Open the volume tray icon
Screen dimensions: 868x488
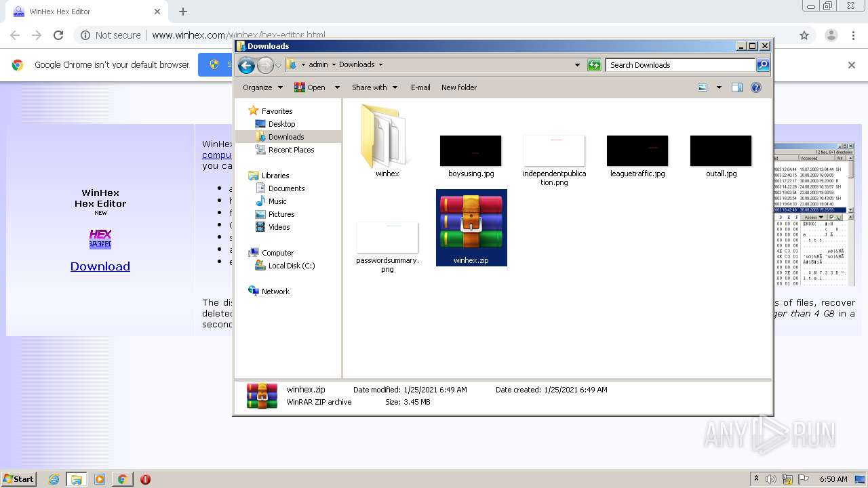click(772, 479)
